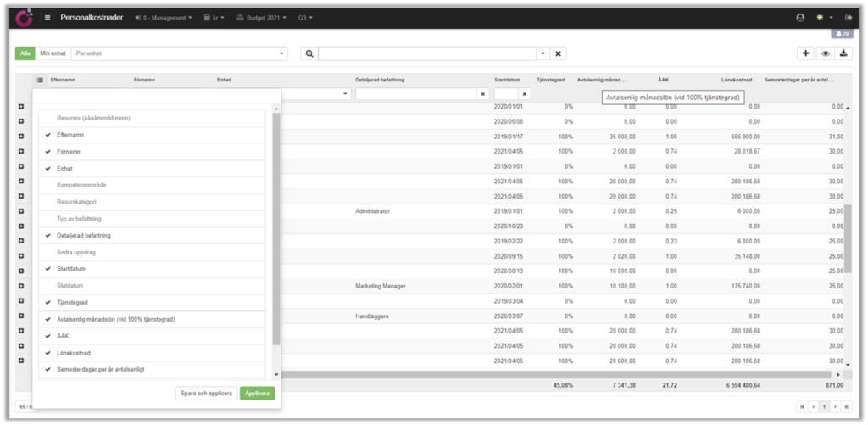868x425 pixels.
Task: Uncheck Tjänstegrad in column list
Action: pos(152,303)
